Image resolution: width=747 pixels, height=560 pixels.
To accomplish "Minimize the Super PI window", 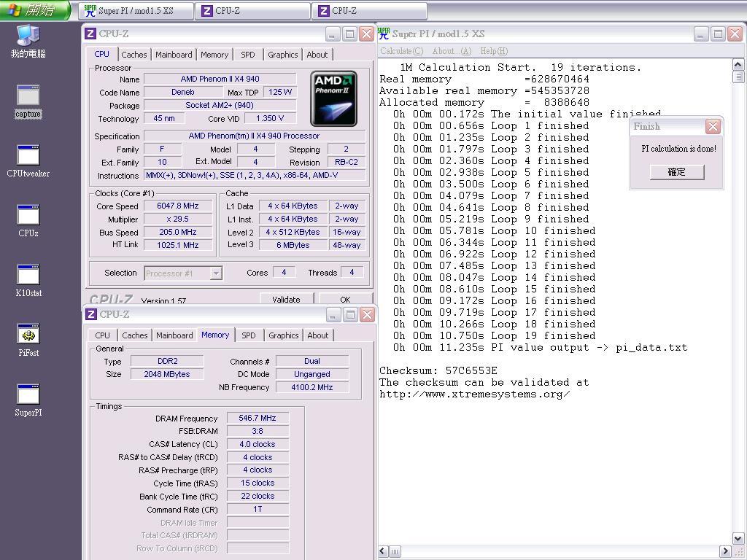I will coord(700,34).
